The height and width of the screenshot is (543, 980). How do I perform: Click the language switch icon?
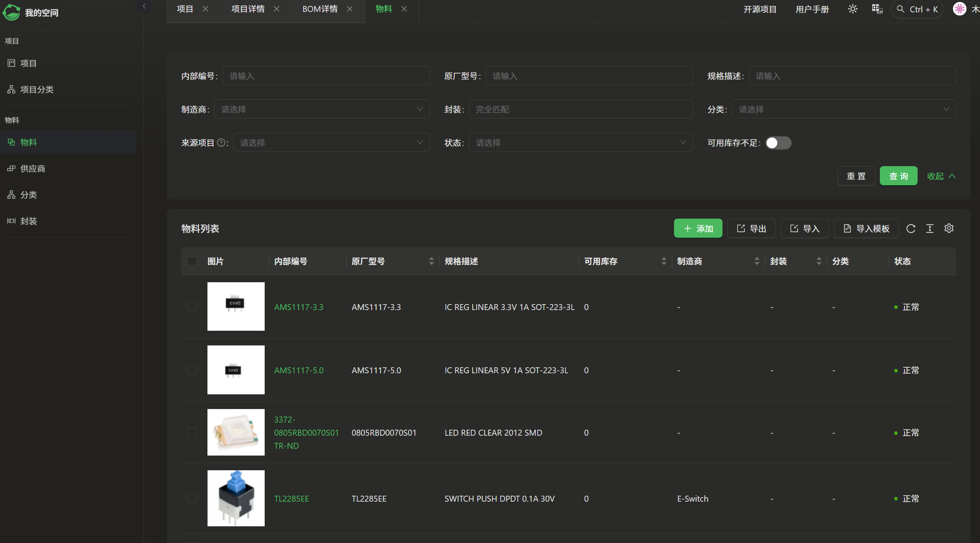click(877, 9)
